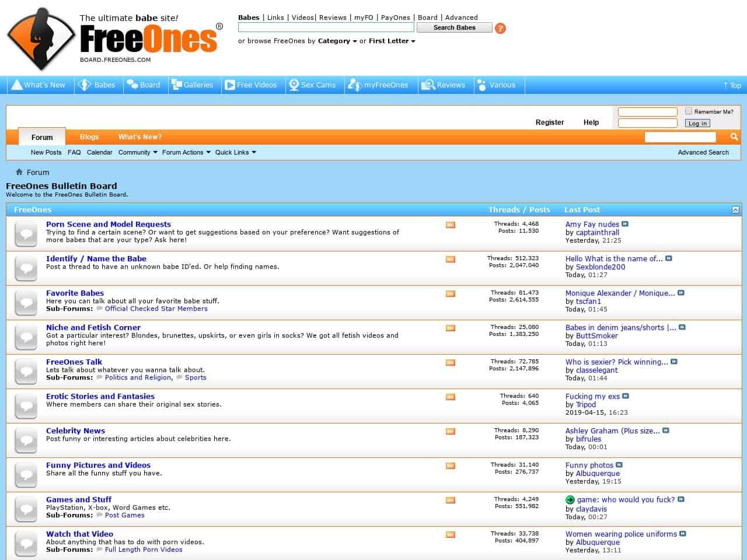Open the Post Games sub-forum
This screenshot has height=560, width=747.
coord(125,515)
